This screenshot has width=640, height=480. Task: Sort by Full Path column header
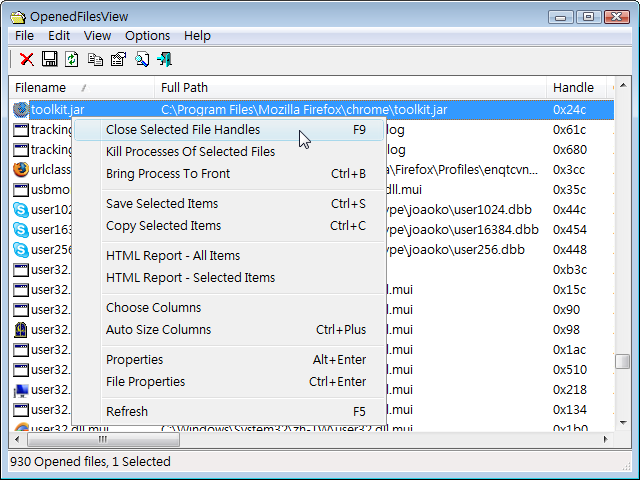[350, 87]
